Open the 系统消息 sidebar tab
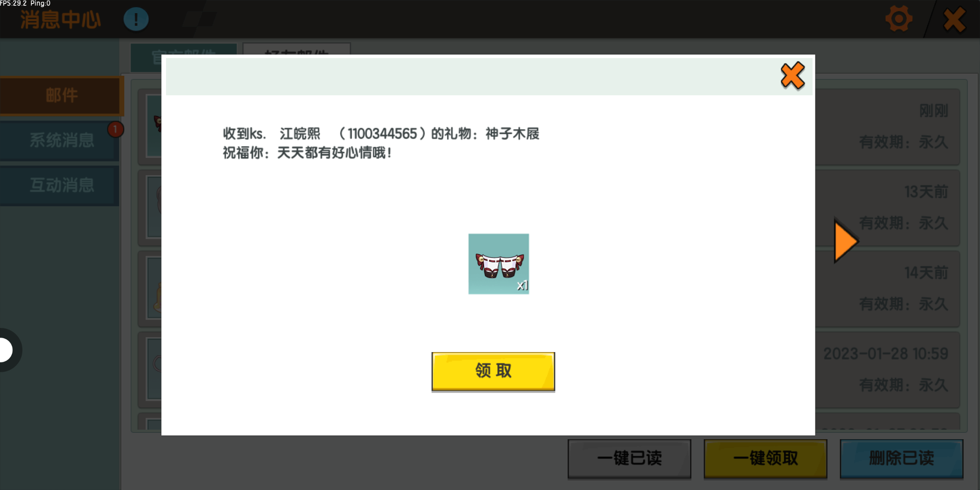Screen dimensions: 980x490 pos(61,140)
